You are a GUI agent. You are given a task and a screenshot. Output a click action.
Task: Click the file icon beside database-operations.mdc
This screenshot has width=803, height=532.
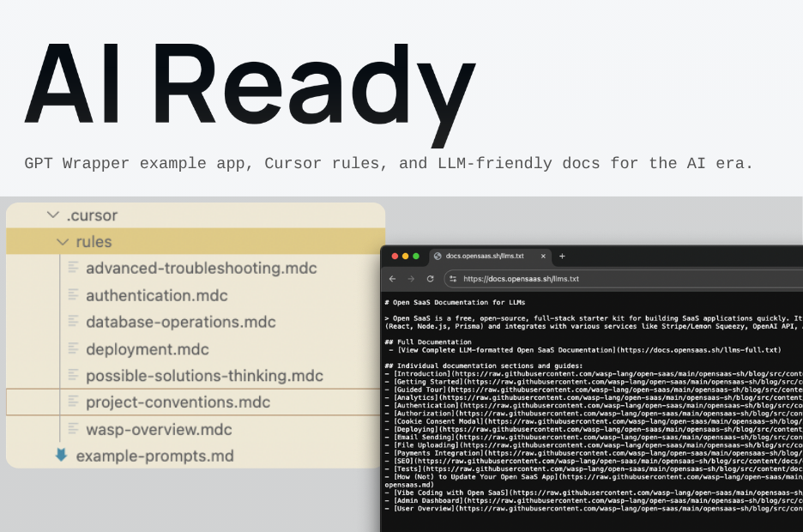click(x=74, y=322)
